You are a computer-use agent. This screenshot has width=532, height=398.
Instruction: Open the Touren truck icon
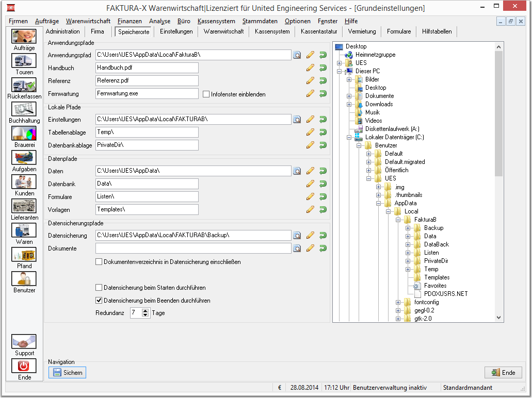pos(24,61)
